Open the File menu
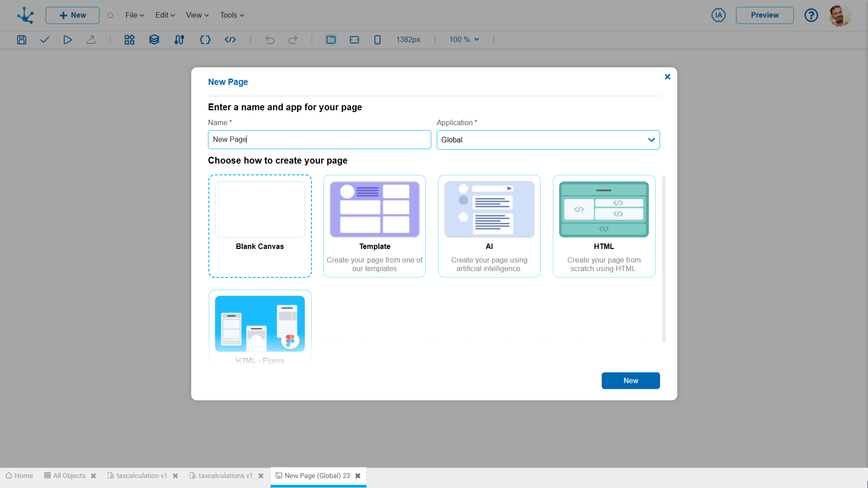 133,15
